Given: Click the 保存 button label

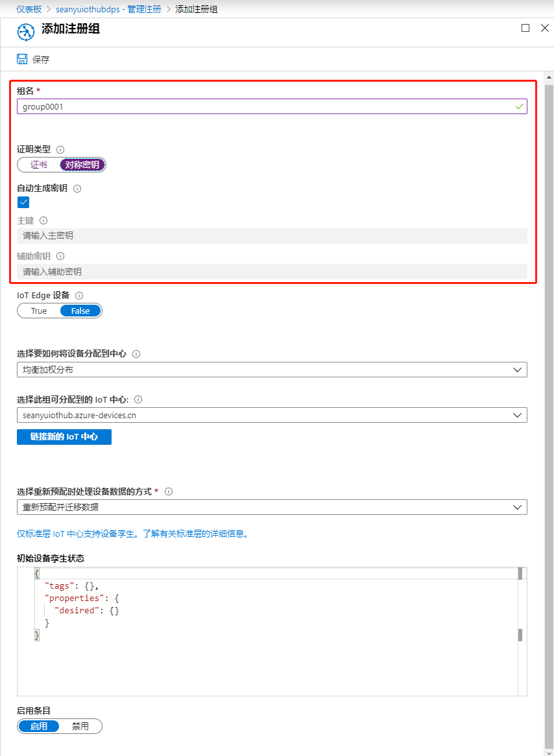Looking at the screenshot, I should tap(41, 60).
